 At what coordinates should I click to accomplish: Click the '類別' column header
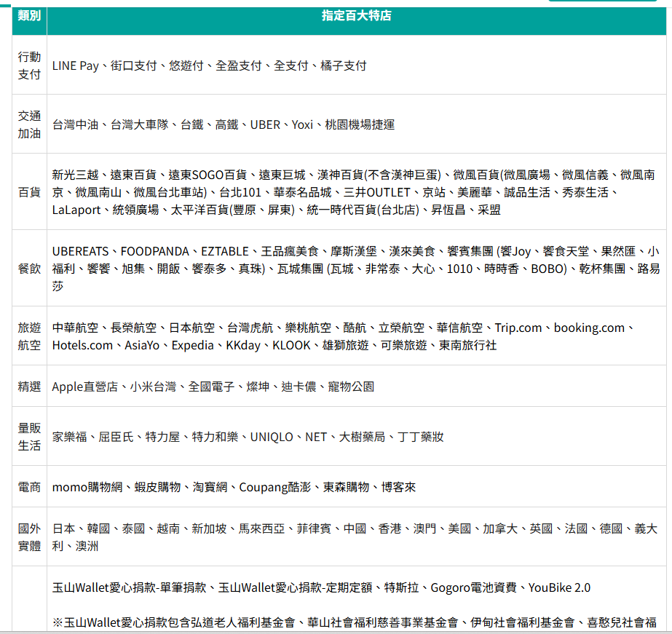[x=29, y=16]
